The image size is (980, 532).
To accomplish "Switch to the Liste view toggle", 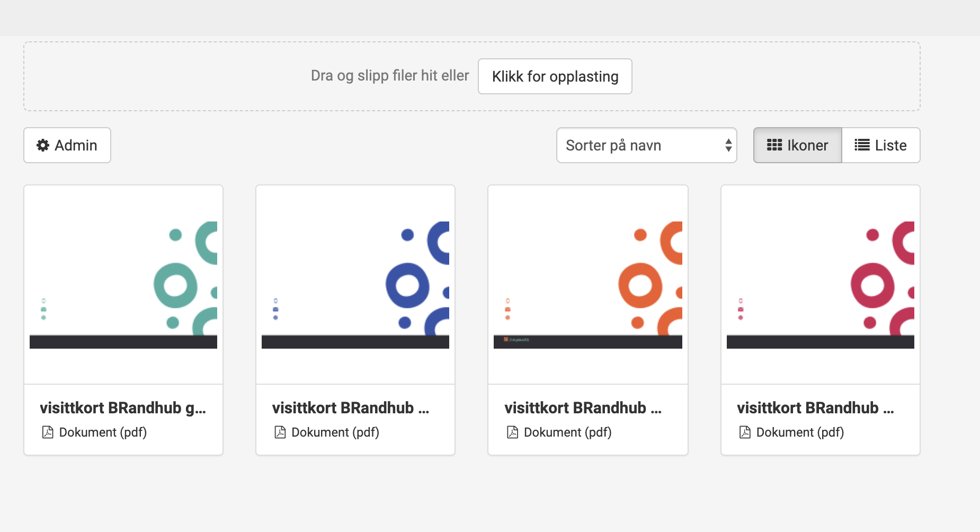I will pyautogui.click(x=881, y=145).
